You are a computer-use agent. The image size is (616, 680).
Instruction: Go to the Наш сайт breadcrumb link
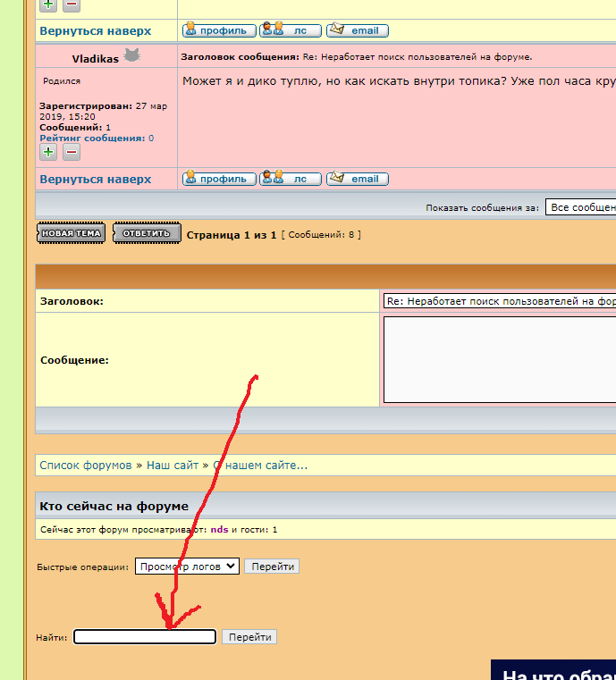tap(173, 466)
